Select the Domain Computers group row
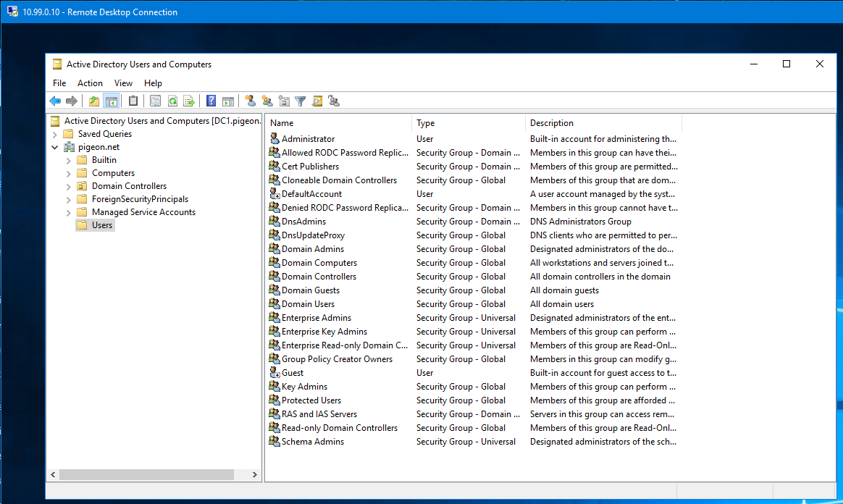Screen dimensions: 843x504 [473, 263]
